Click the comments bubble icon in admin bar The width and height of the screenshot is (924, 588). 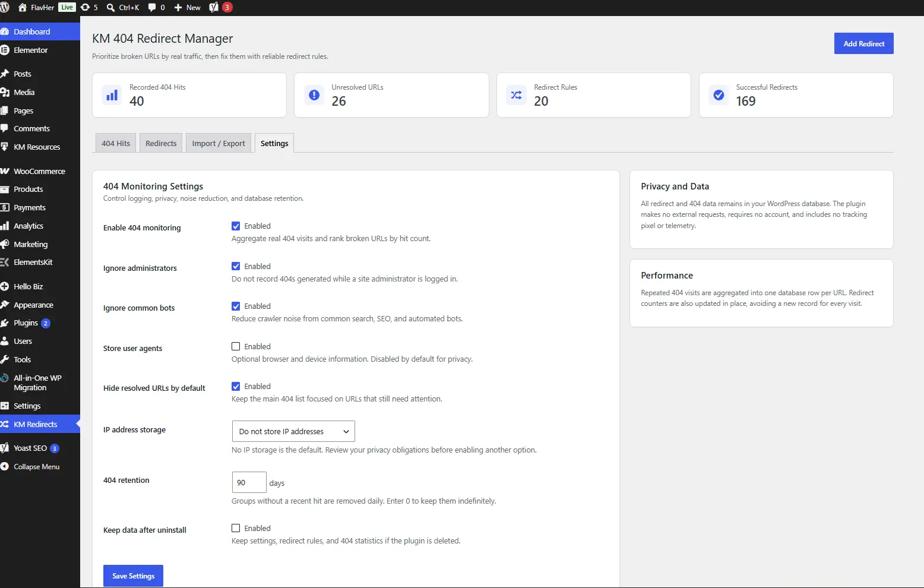152,8
